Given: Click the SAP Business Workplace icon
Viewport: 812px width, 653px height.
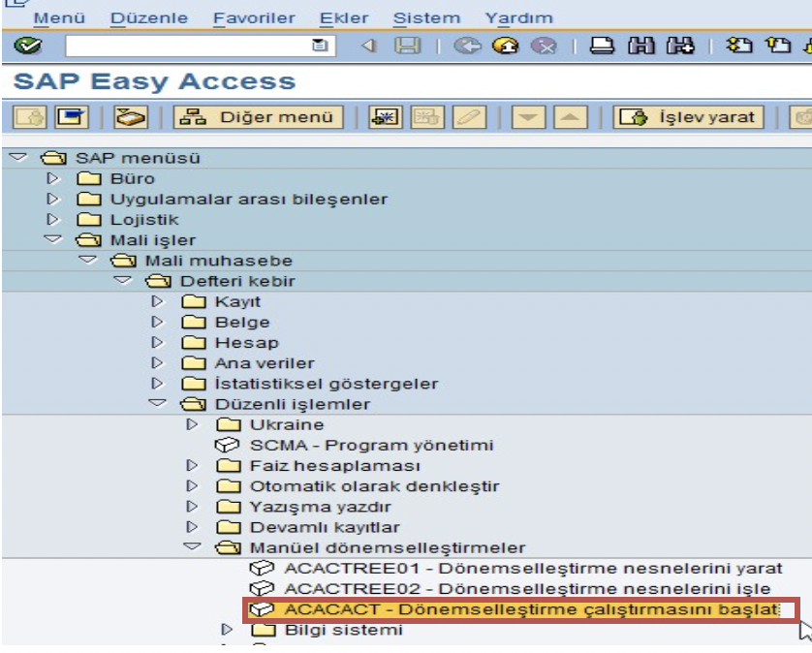Looking at the screenshot, I should [x=131, y=117].
